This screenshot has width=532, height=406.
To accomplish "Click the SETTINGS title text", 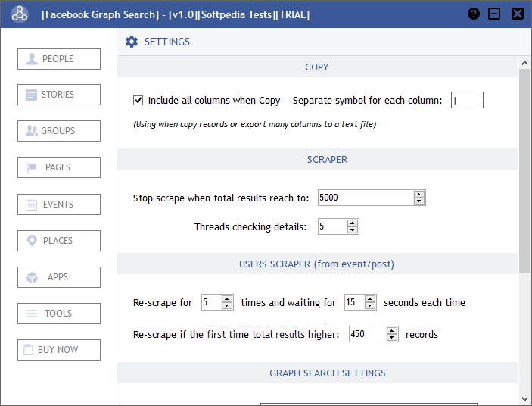I will (167, 42).
